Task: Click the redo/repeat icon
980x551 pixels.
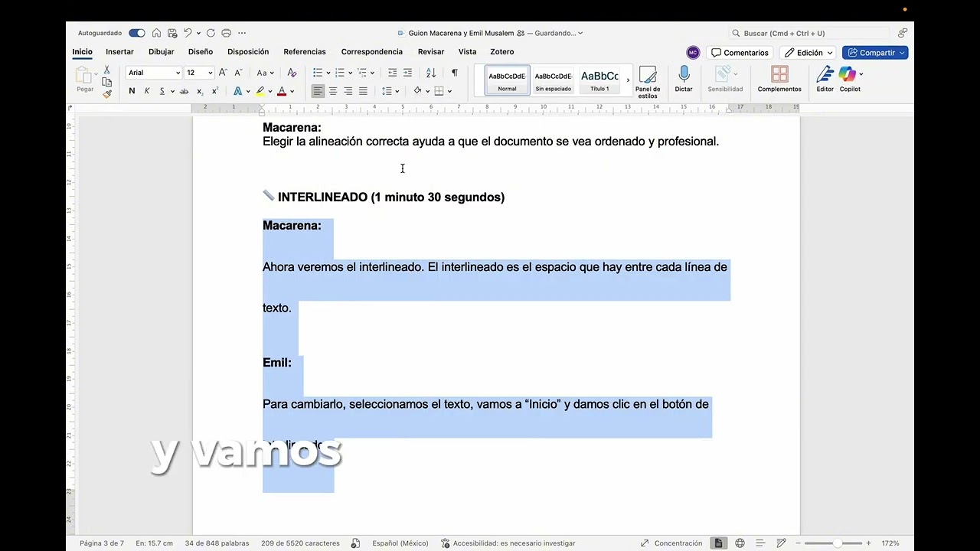Action: tap(211, 33)
